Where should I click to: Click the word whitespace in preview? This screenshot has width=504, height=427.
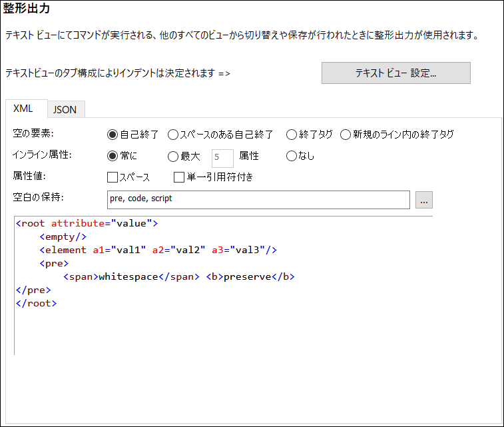tap(128, 277)
